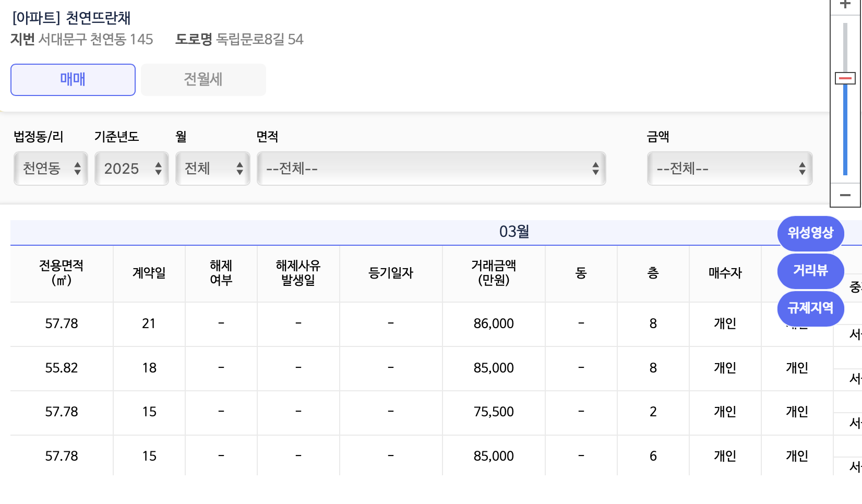Viewport: 862px width, 504px height.
Task: Click the 전용면적(㎡) column header
Action: click(62, 273)
